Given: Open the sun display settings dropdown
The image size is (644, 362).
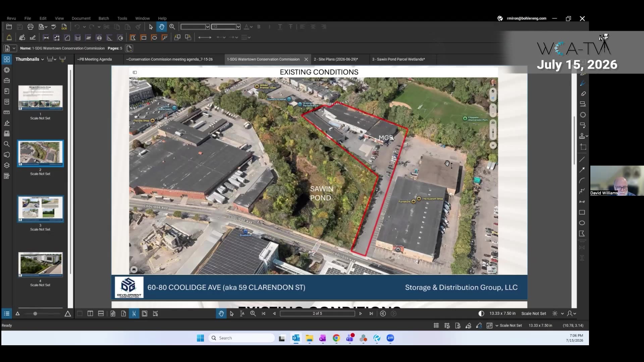Looking at the screenshot, I should point(562,314).
